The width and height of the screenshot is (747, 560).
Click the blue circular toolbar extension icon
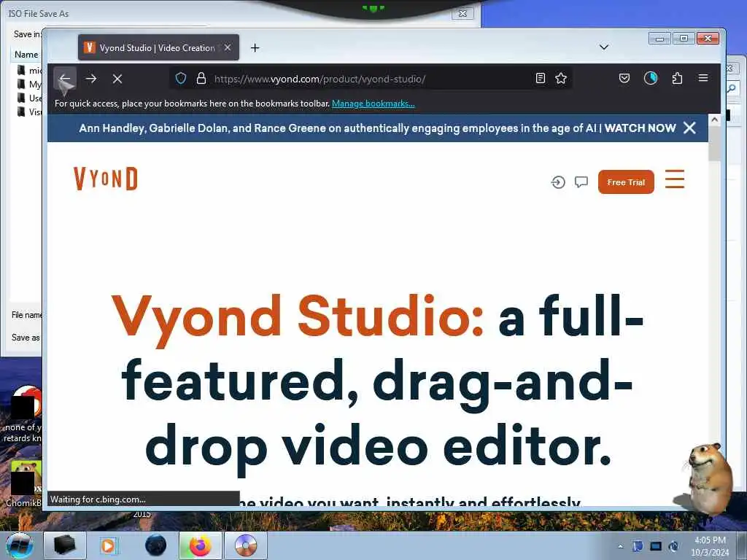(650, 78)
